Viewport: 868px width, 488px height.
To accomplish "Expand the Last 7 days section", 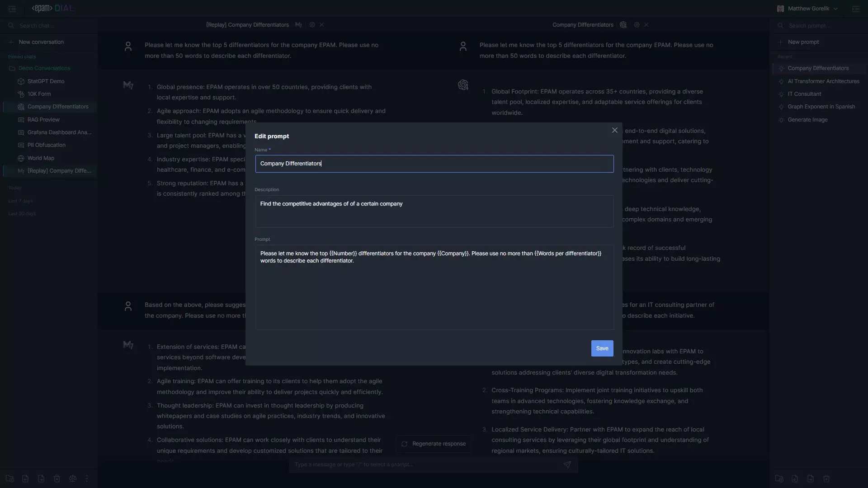I will (x=20, y=201).
